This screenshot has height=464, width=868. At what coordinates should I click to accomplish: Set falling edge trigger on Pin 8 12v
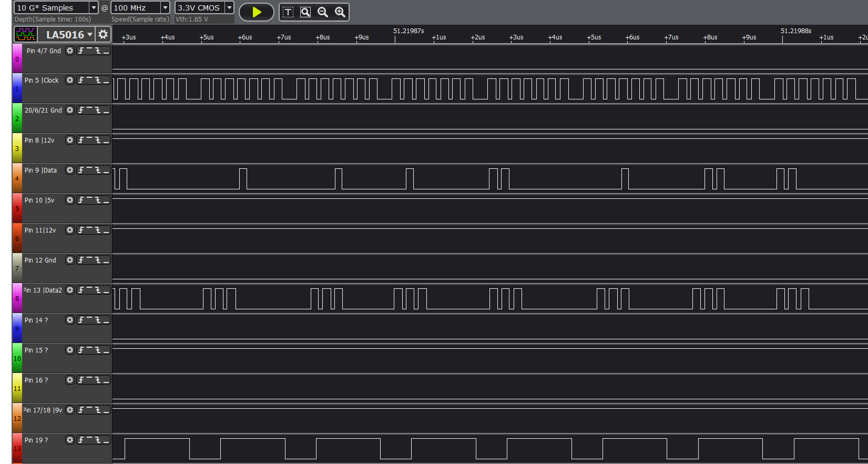98,140
